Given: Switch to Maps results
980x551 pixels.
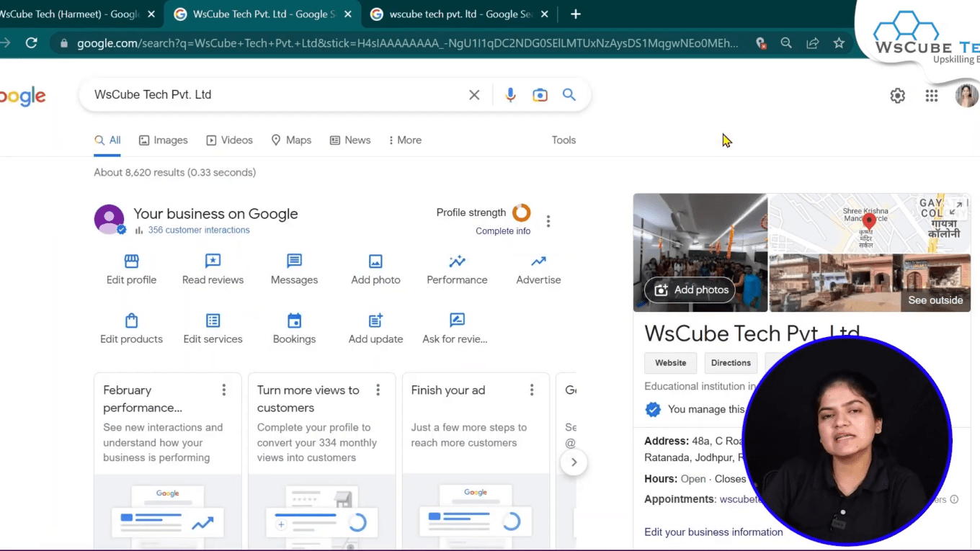Looking at the screenshot, I should [291, 140].
